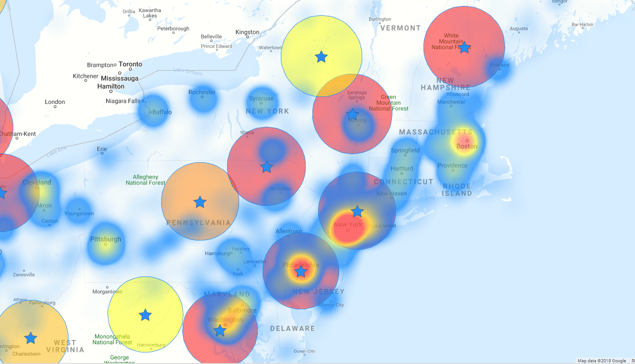Select the Kitchener label
The image size is (635, 364).
(x=85, y=76)
